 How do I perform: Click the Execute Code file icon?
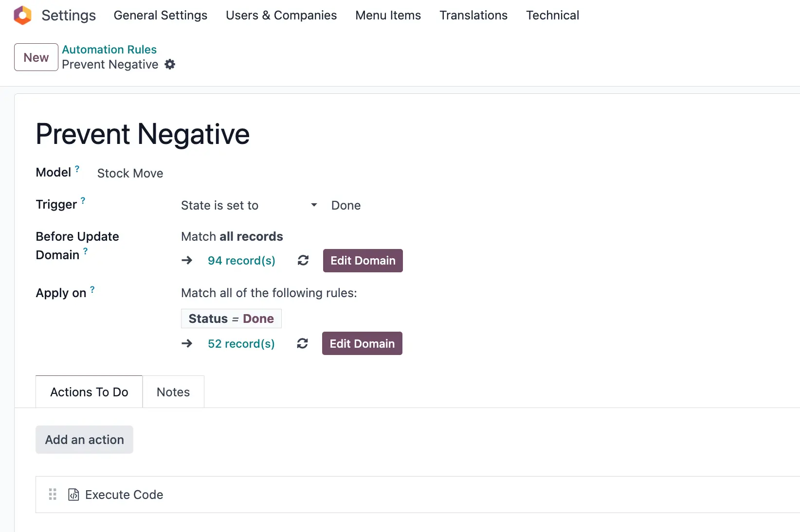(73, 495)
